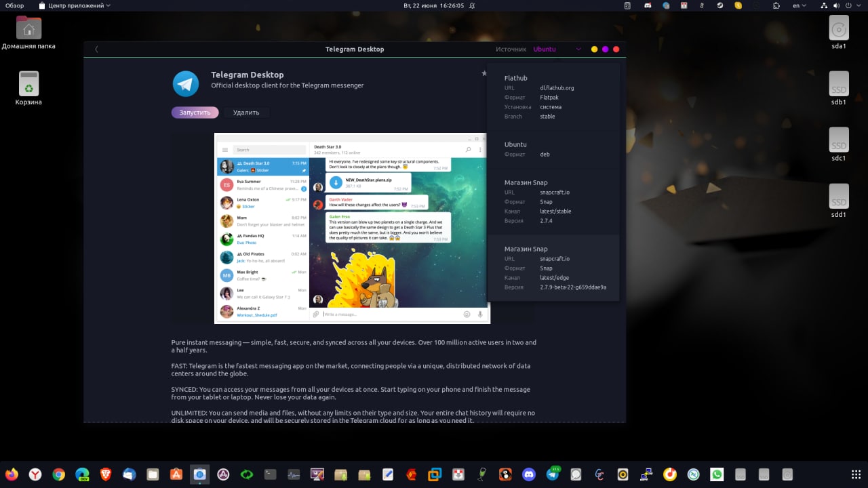Open the green sync app in dock
The width and height of the screenshot is (868, 488).
(x=247, y=474)
